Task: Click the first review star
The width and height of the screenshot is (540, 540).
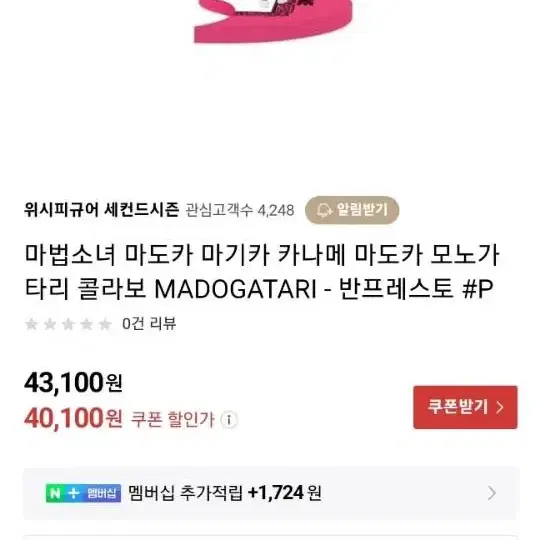Action: pos(32,324)
